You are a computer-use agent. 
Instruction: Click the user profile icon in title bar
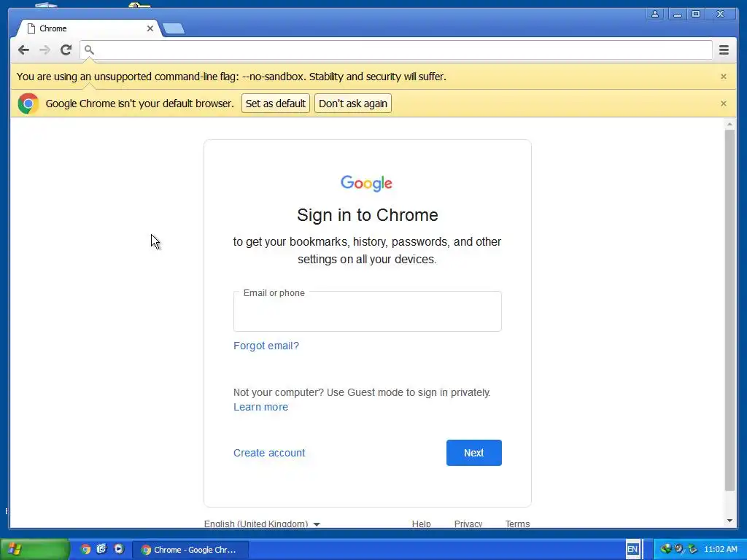tap(655, 14)
